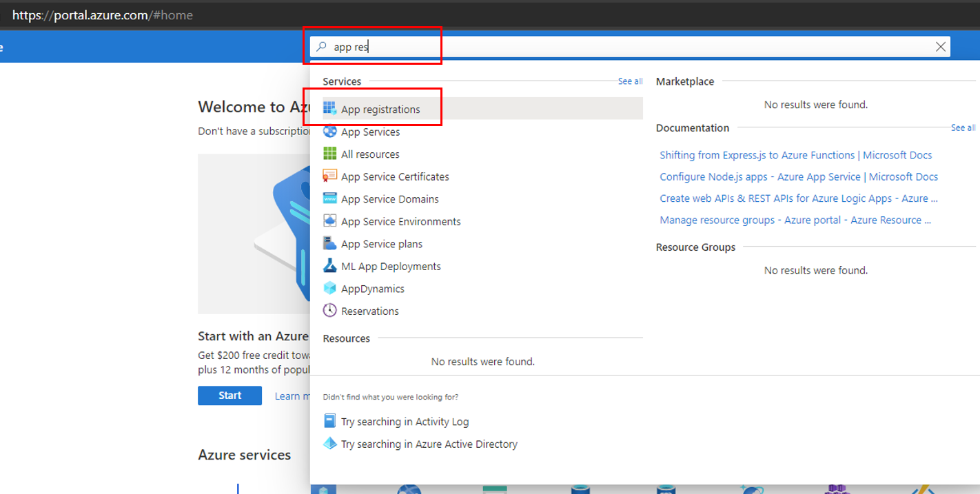Screen dimensions: 980x494
Task: Click See all next to Documentation
Action: click(x=963, y=127)
